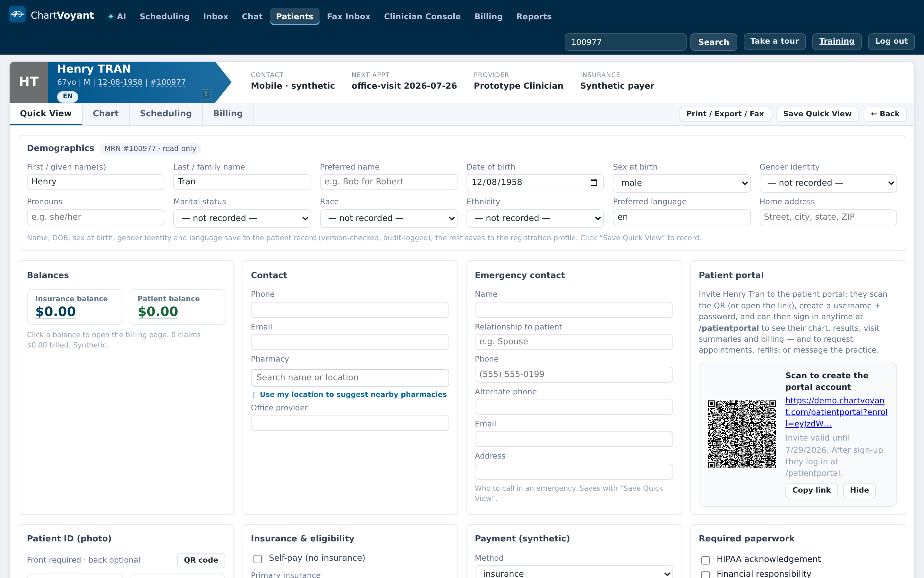Image resolution: width=924 pixels, height=578 pixels.
Task: Click the EN language badge
Action: 68,96
